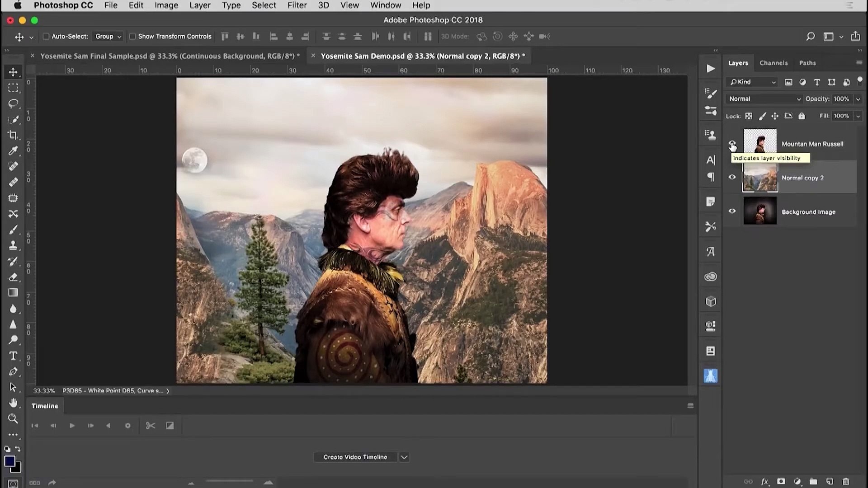Select the Zoom tool in toolbar
Screen dimensions: 868x488
[13, 418]
